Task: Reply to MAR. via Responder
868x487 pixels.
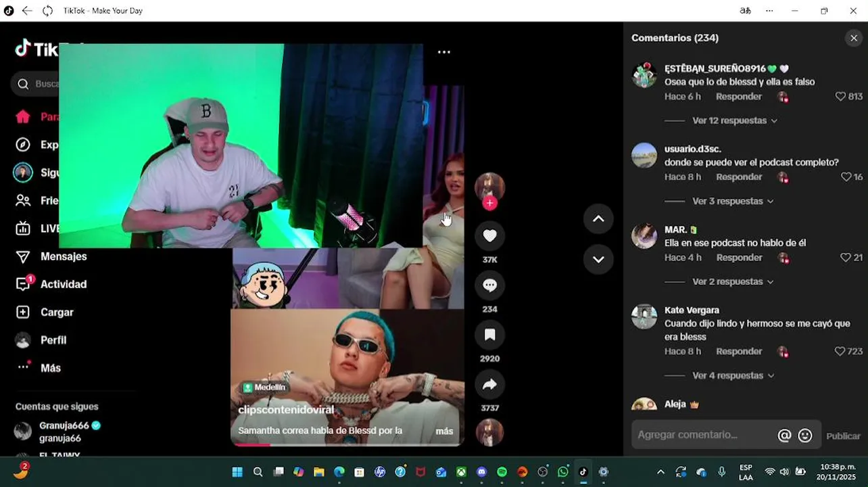Action: 739,257
